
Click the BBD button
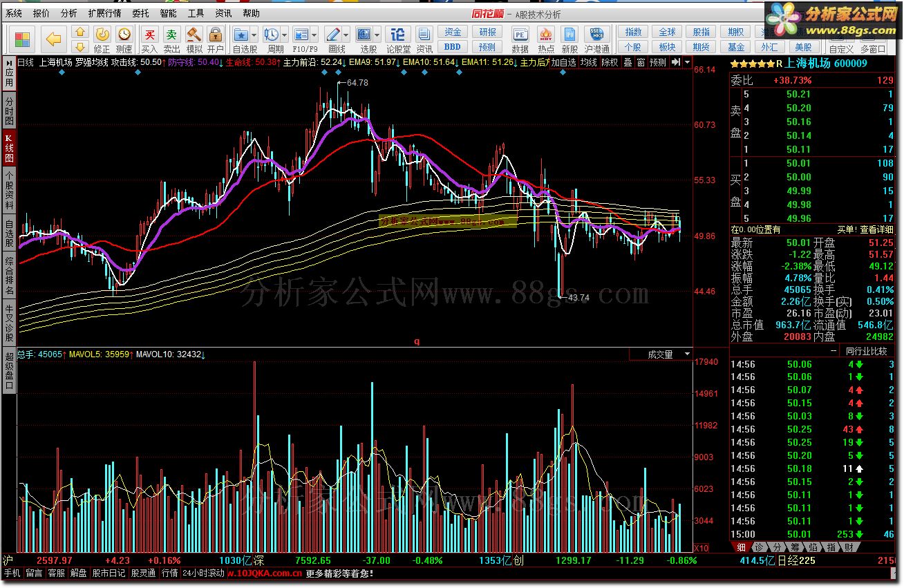pos(453,47)
